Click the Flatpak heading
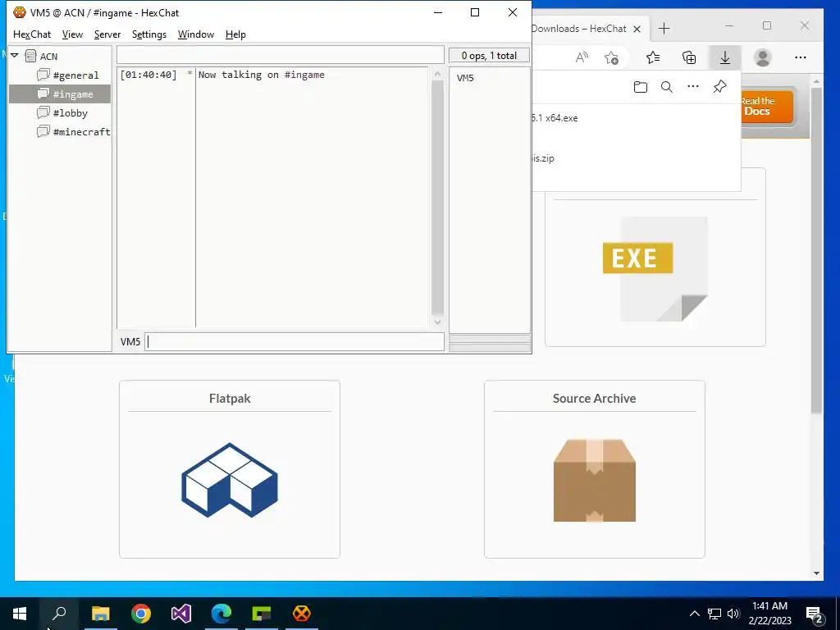The height and width of the screenshot is (630, 840). [230, 399]
